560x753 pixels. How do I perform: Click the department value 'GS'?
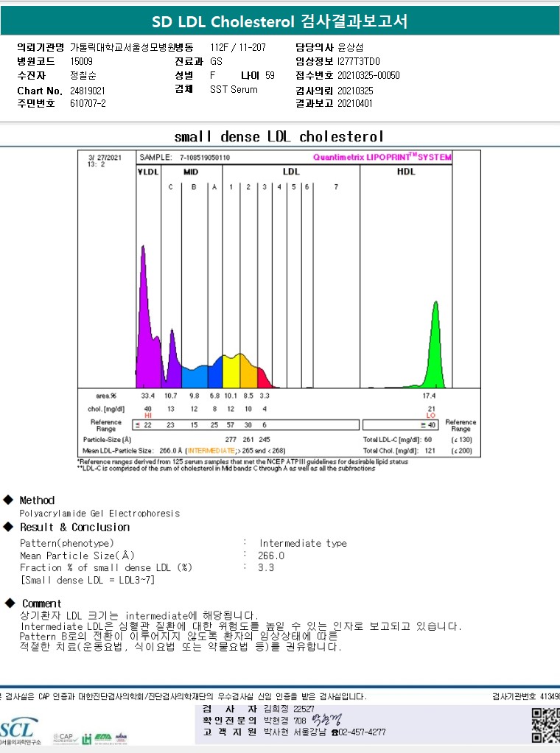216,61
